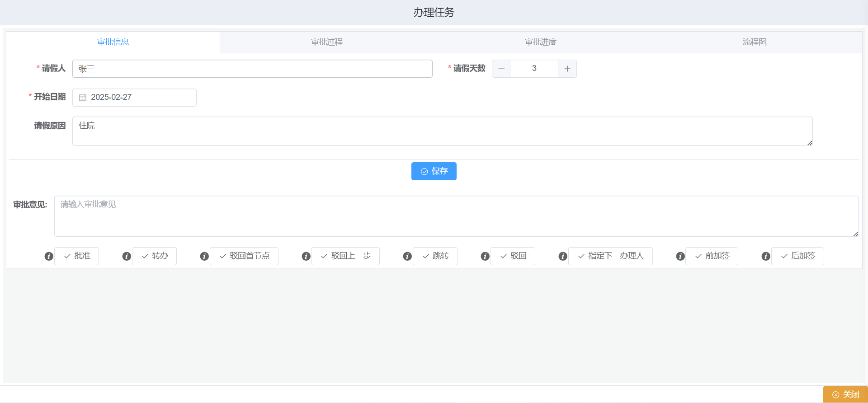Click the info icon beside 指定下一办理人 button
The width and height of the screenshot is (868, 403).
563,256
